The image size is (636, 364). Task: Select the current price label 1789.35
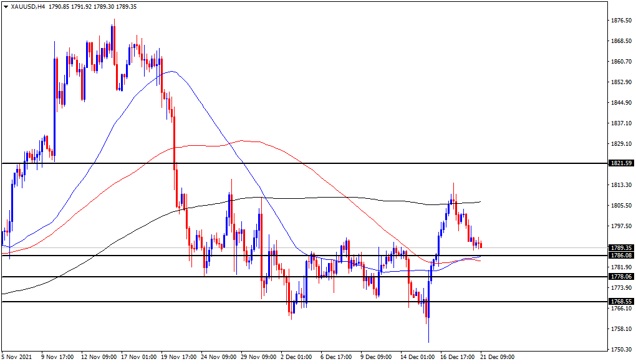622,247
